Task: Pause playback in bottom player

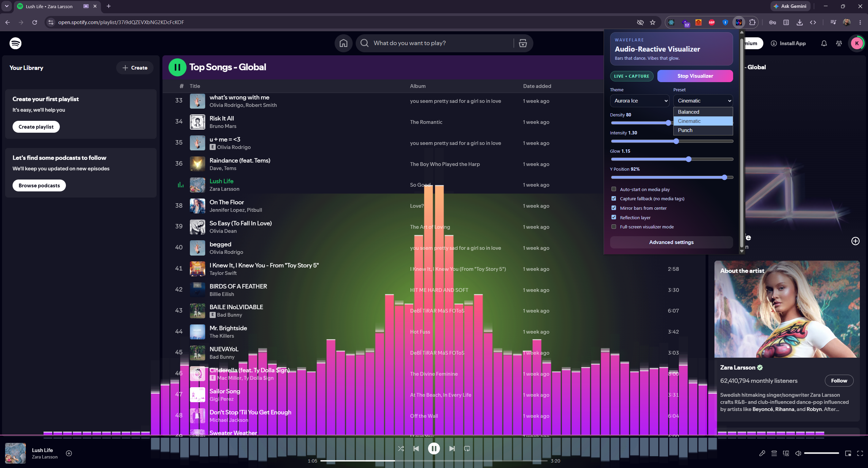Action: pyautogui.click(x=434, y=449)
